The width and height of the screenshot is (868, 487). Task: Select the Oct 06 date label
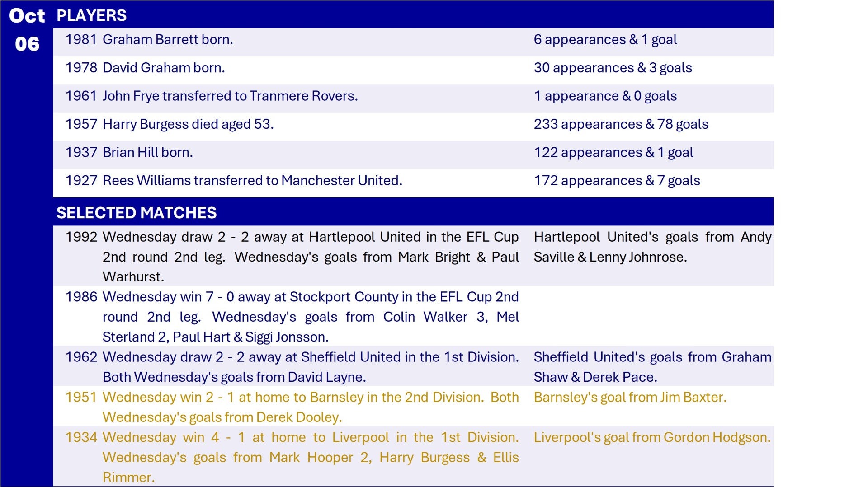(27, 30)
